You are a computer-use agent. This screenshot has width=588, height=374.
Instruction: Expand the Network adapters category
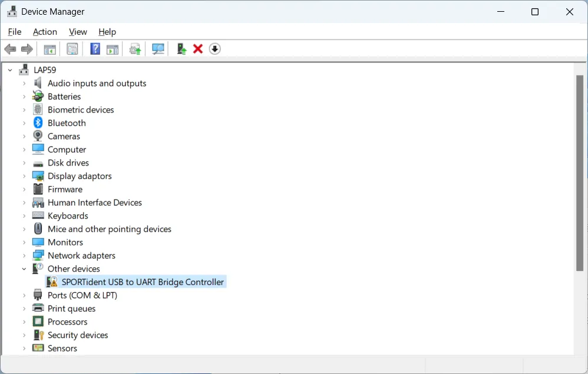(24, 256)
